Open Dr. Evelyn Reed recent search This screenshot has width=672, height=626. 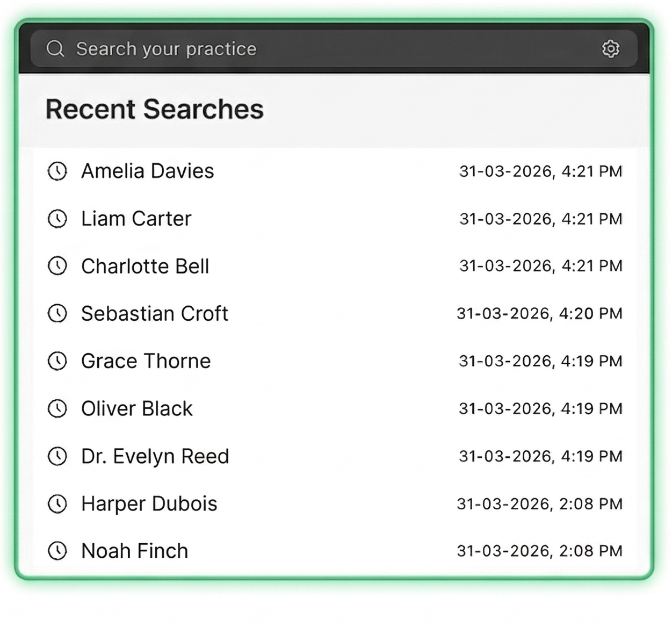click(155, 456)
